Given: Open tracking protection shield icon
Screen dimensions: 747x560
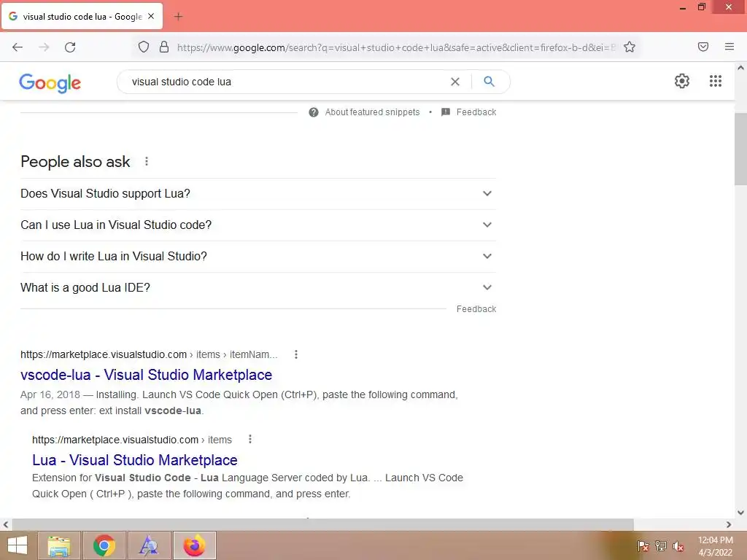Looking at the screenshot, I should pos(144,47).
